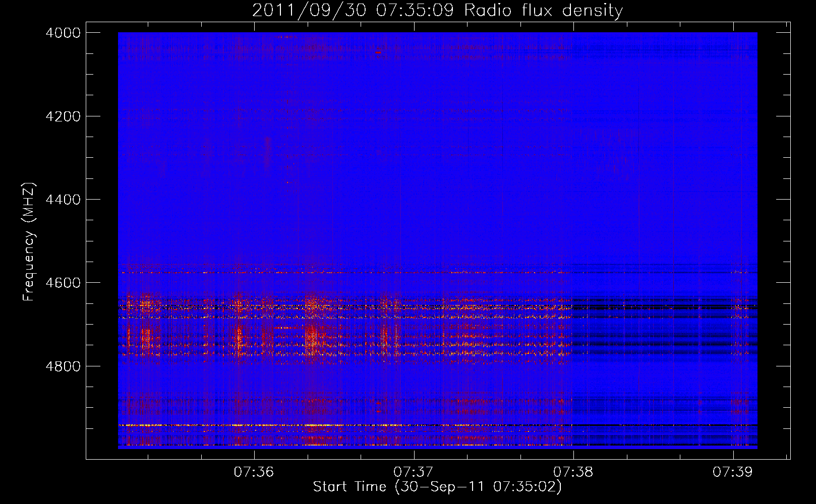Screen dimensions: 816x504
Task: Select the 4400 frequency tick label
Action: [x=63, y=200]
